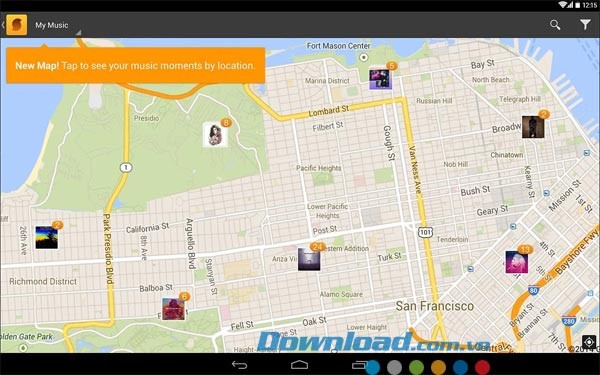
Task: Tap the Interstate 280 shield
Action: point(569,321)
